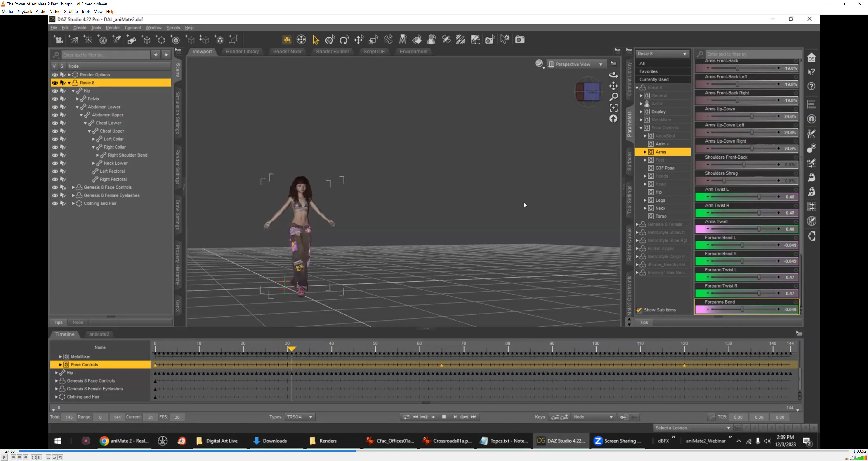Select the Node Selection arrow tool
This screenshot has width=868, height=461.
pyautogui.click(x=316, y=39)
